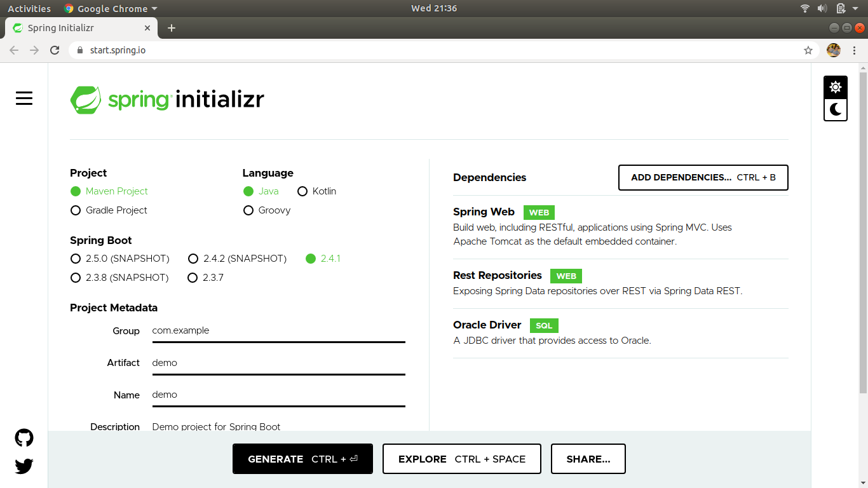Open a new browser tab

click(171, 28)
